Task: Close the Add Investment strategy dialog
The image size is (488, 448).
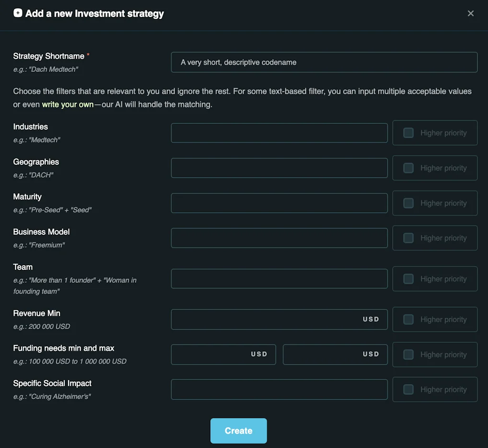Action: point(470,13)
